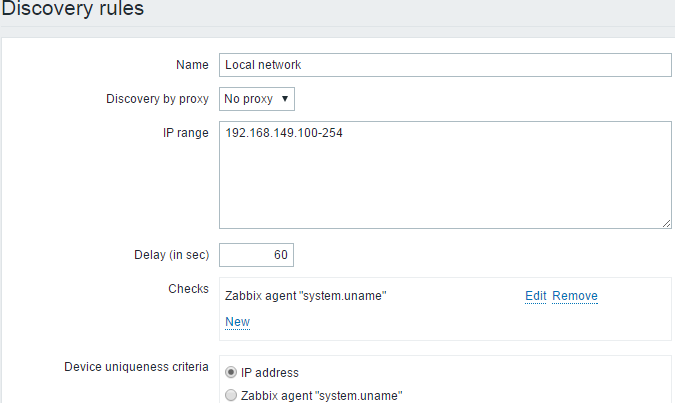
Task: Click the Name input field
Action: tap(445, 65)
